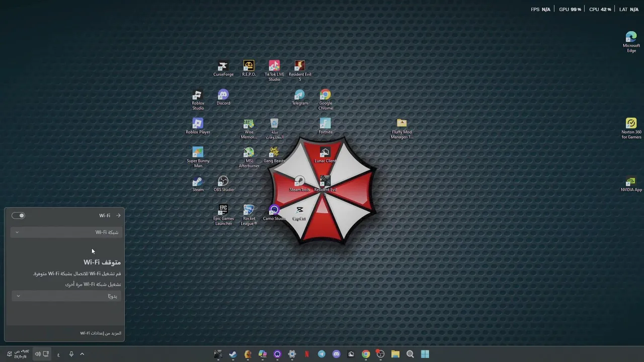Select the Discord desktop shortcut
The width and height of the screenshot is (644, 362).
point(223,98)
